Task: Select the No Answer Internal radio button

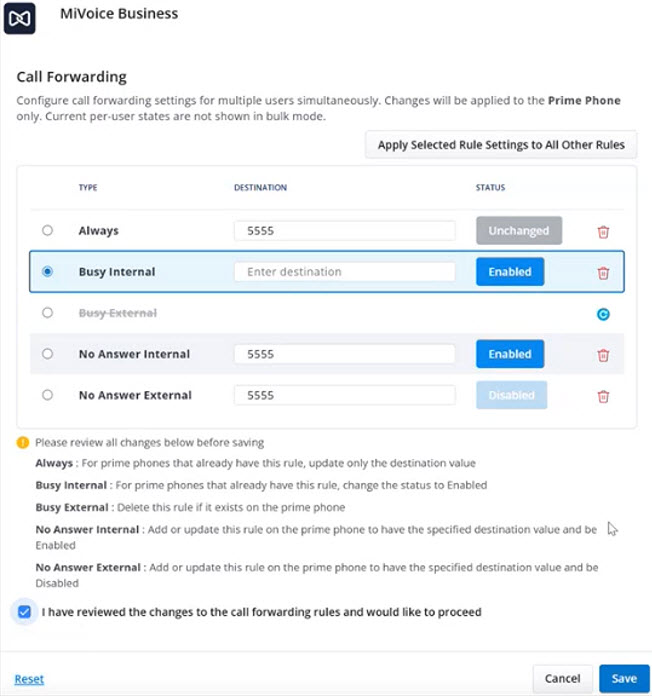Action: (47, 354)
